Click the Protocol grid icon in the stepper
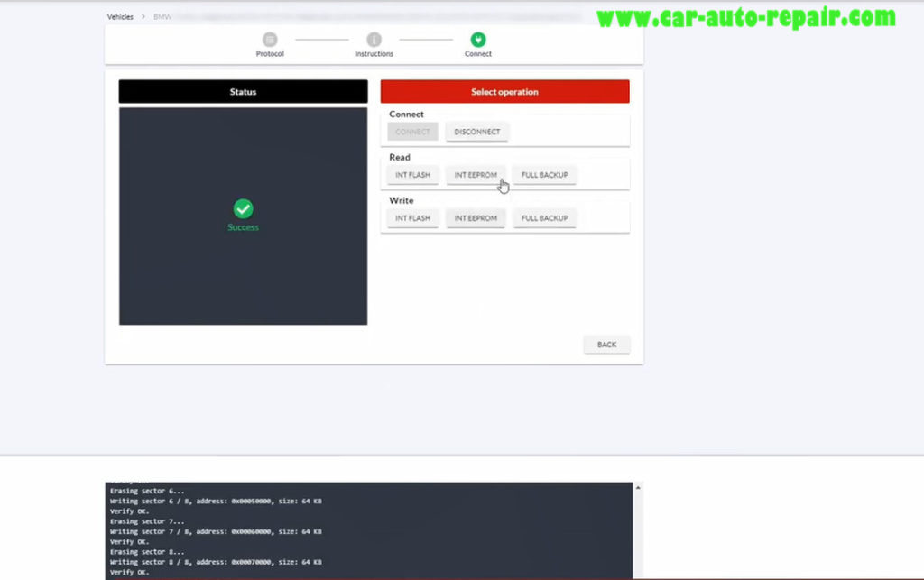Image resolution: width=924 pixels, height=580 pixels. pyautogui.click(x=269, y=41)
